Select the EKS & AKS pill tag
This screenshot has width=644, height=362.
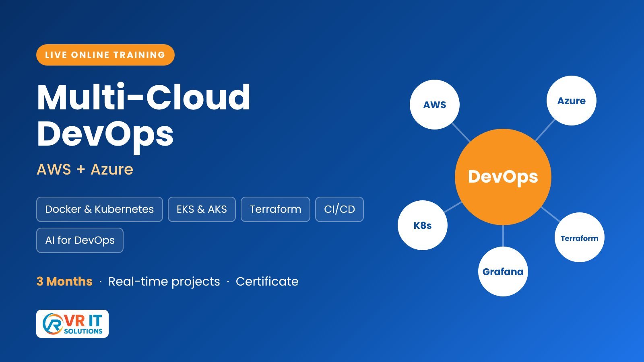[202, 209]
